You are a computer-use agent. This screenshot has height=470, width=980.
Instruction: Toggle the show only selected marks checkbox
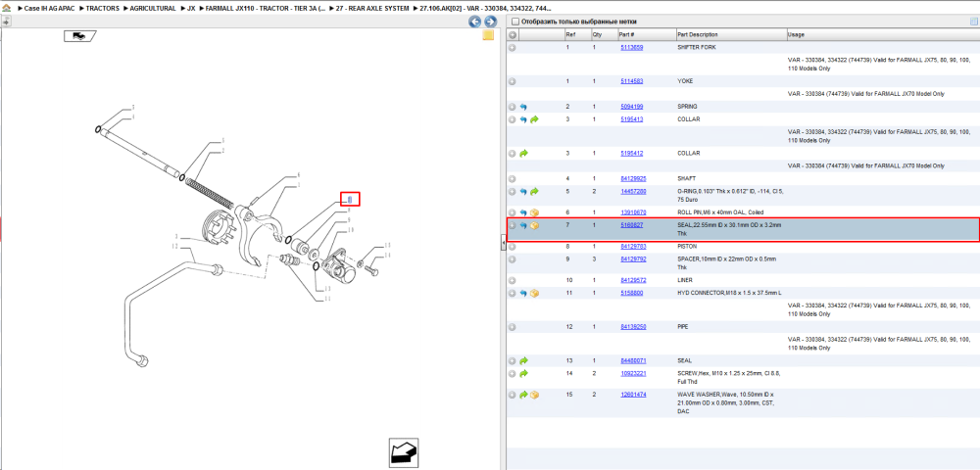tap(515, 22)
